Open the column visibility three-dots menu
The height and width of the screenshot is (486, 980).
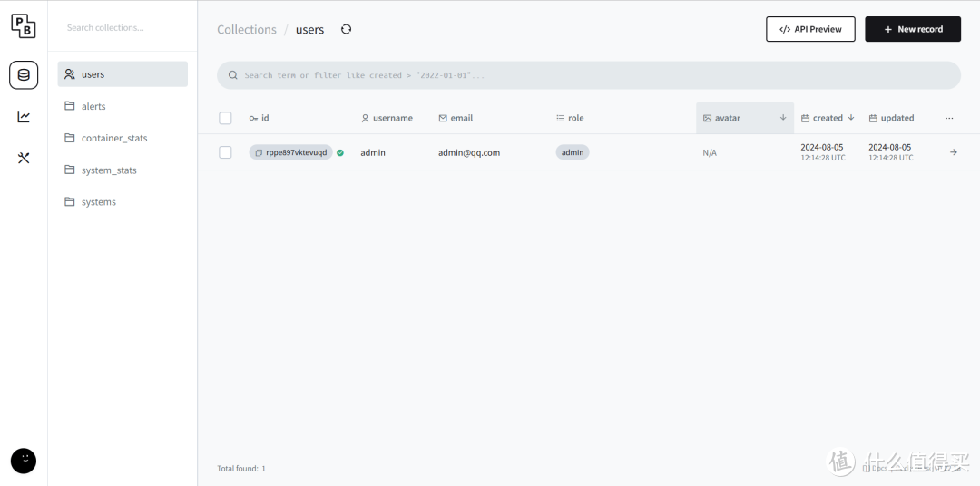949,118
